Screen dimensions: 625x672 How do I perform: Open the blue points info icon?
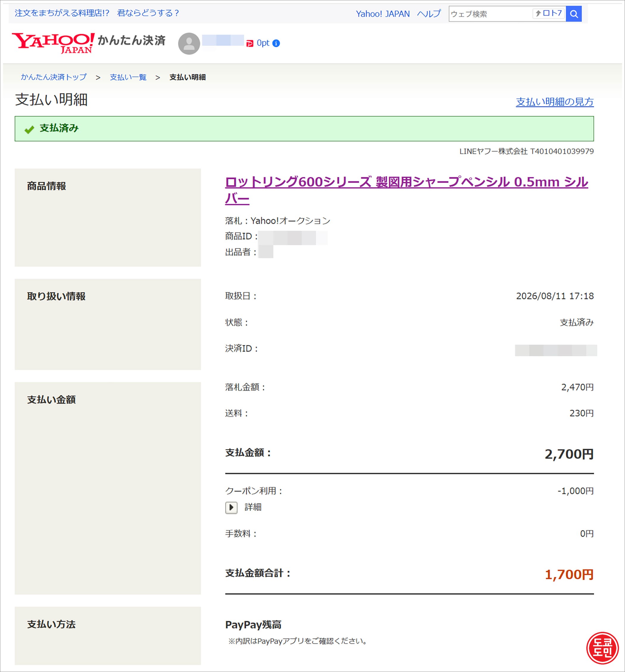[x=276, y=43]
